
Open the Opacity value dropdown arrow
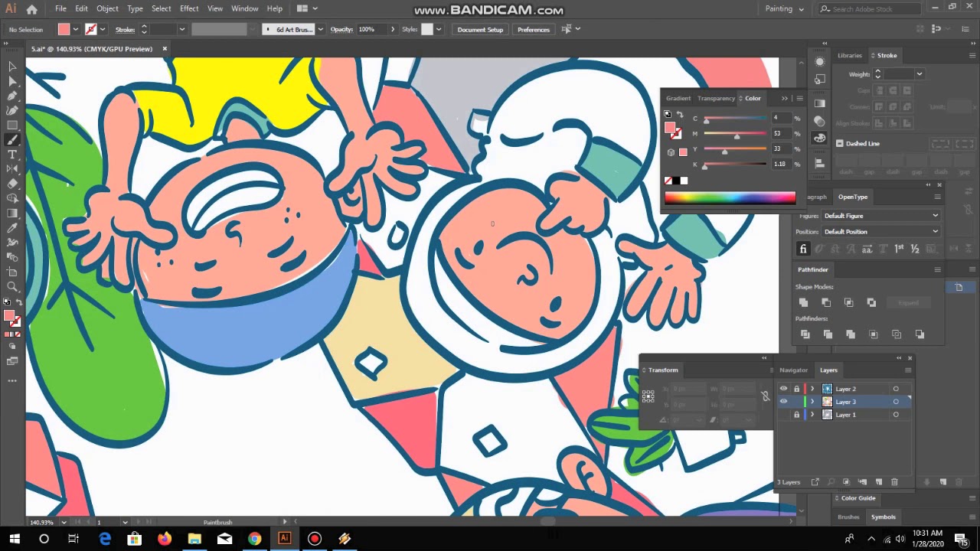[393, 29]
